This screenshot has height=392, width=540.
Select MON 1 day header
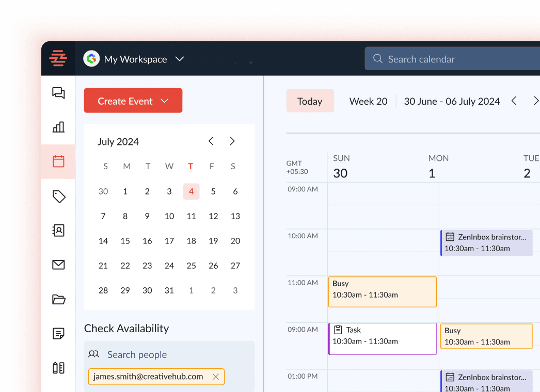coord(438,167)
